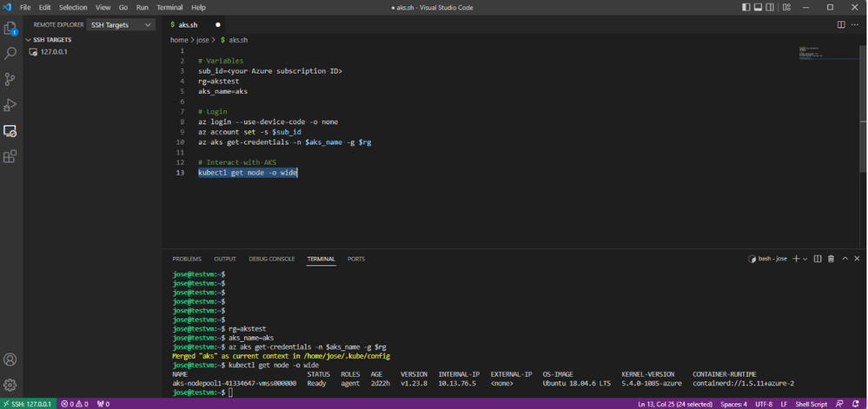Toggle secondary side bar layout icon

(x=772, y=7)
